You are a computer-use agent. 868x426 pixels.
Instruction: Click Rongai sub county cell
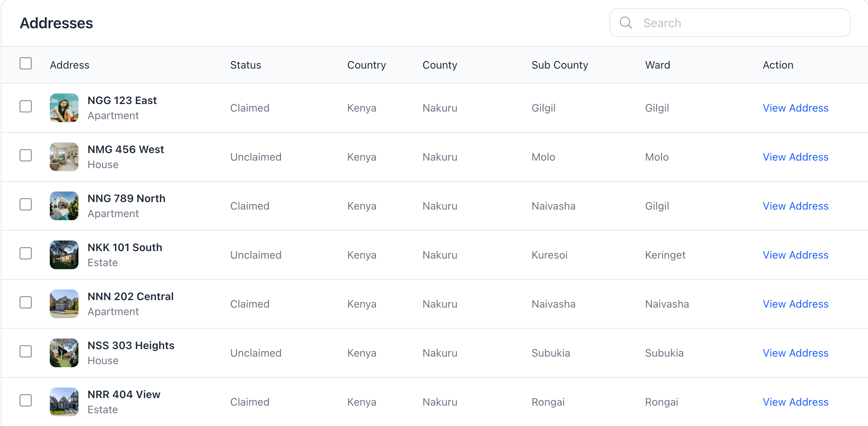pyautogui.click(x=548, y=403)
